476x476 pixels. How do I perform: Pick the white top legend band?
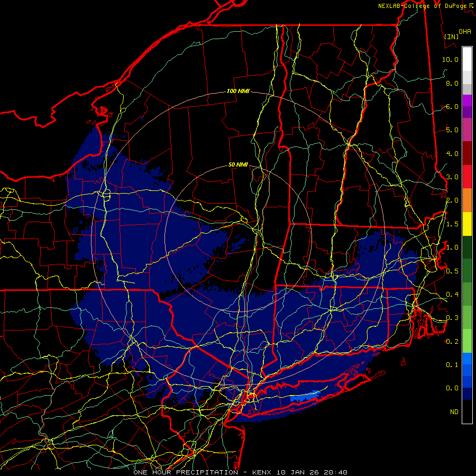pos(467,59)
